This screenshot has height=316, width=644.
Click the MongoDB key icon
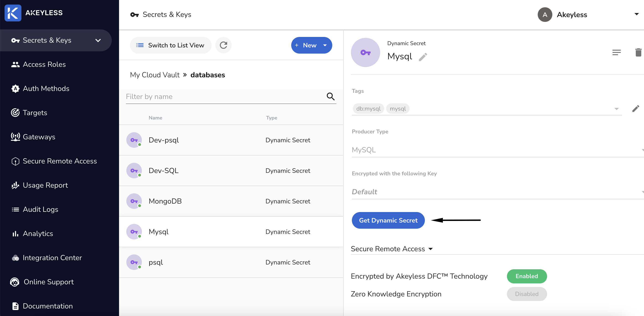click(134, 201)
